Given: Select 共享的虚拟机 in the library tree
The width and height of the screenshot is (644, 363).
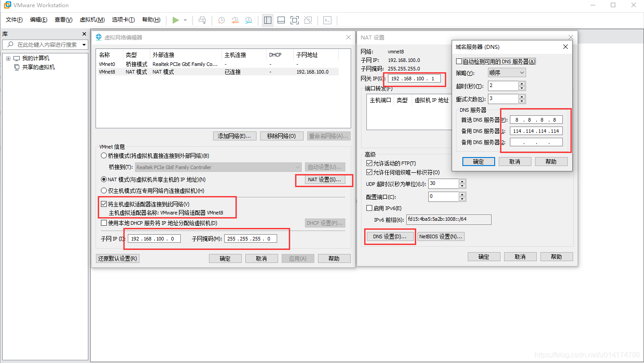Looking at the screenshot, I should click(39, 67).
